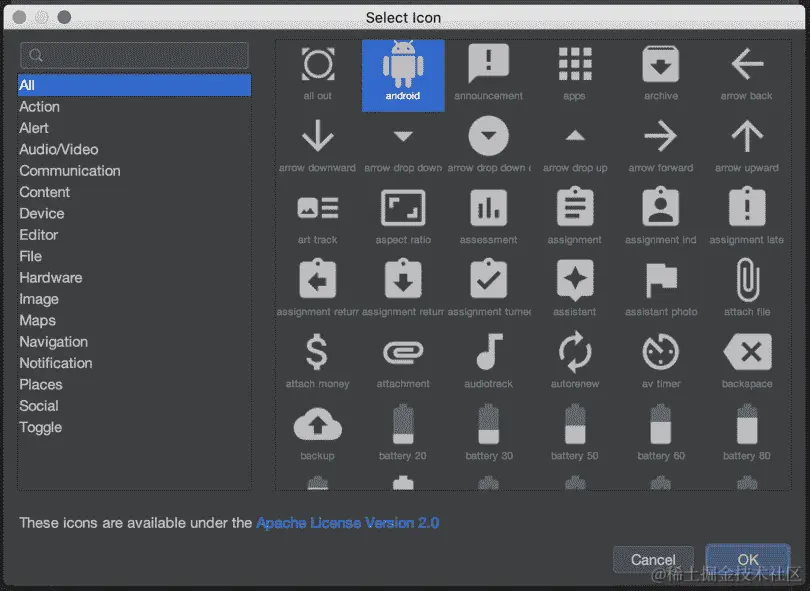Viewport: 810px width, 591px height.
Task: Select the arrow forward icon
Action: click(x=661, y=147)
